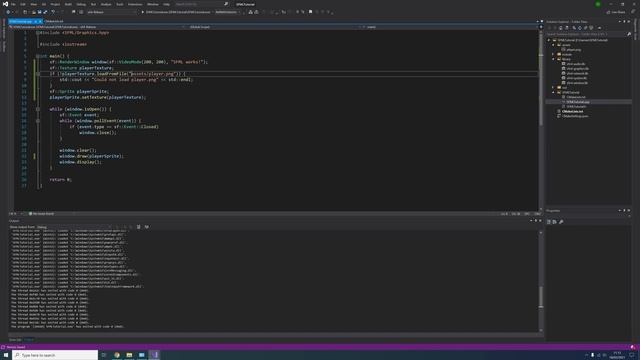640x360 pixels.
Task: Collapse the main function code fold
Action: point(38,56)
